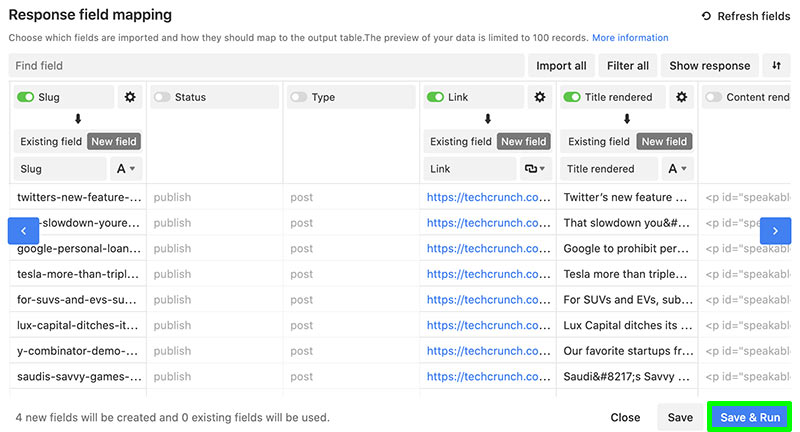800x432 pixels.
Task: Open the Link URL field type dropdown
Action: click(x=536, y=169)
